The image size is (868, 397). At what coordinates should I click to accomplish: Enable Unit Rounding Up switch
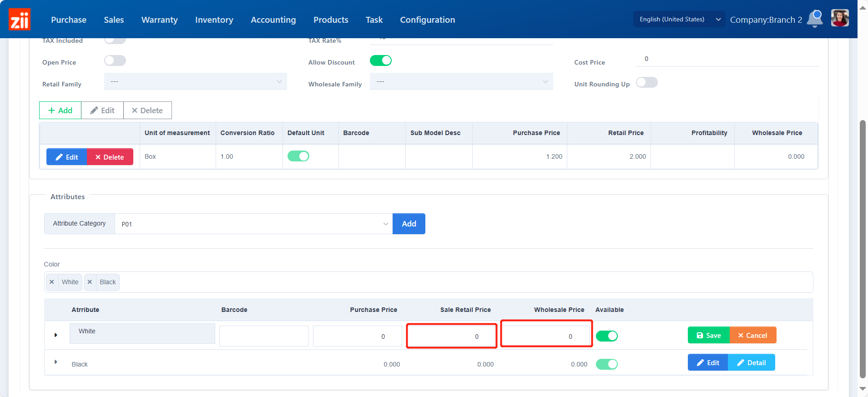646,82
